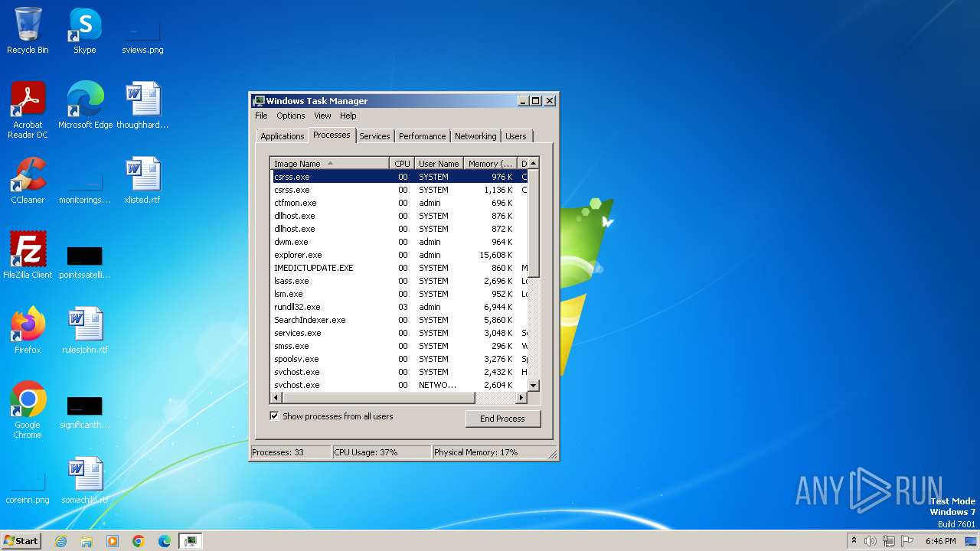Click the network tray icon
This screenshot has width=980, height=551.
[x=889, y=541]
